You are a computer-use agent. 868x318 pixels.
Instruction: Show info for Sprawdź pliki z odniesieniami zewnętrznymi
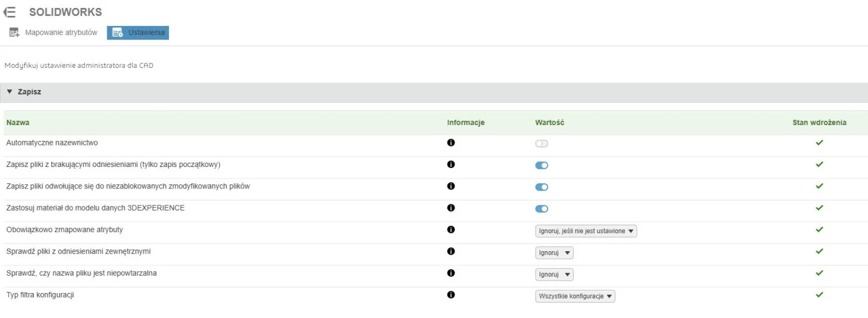point(451,251)
